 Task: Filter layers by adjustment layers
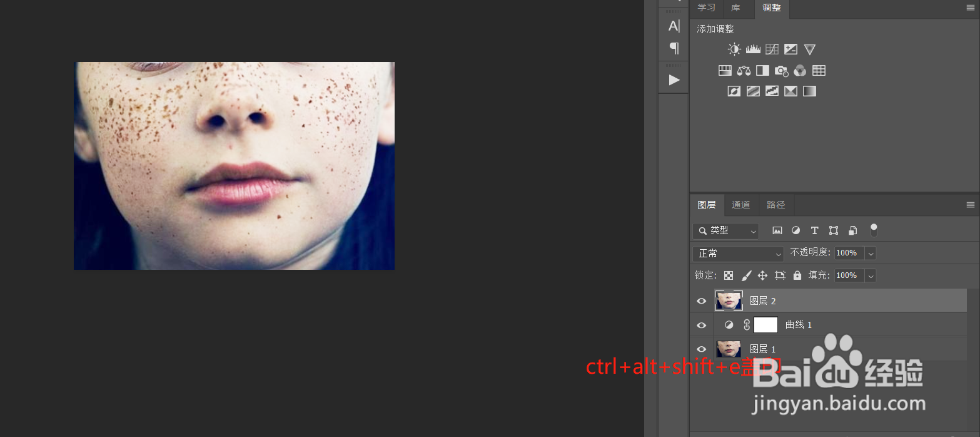pyautogui.click(x=796, y=230)
